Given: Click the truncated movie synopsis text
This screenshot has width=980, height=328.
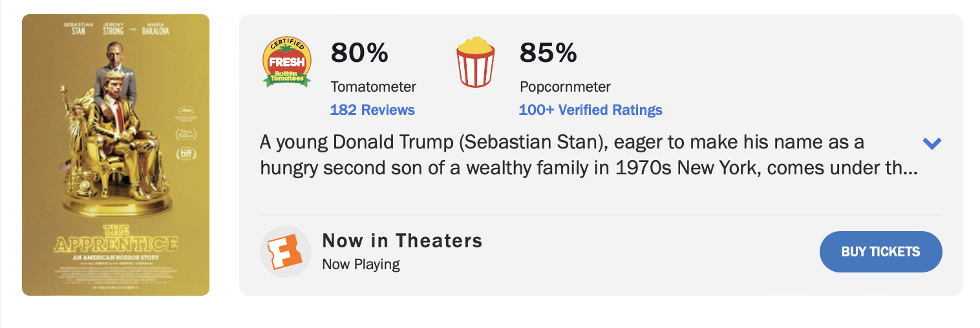Looking at the screenshot, I should [x=588, y=155].
